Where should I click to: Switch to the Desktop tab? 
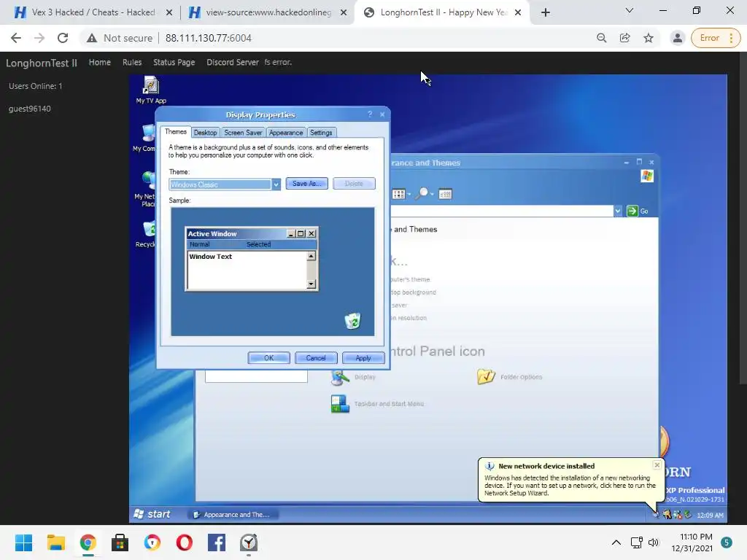[x=205, y=133]
